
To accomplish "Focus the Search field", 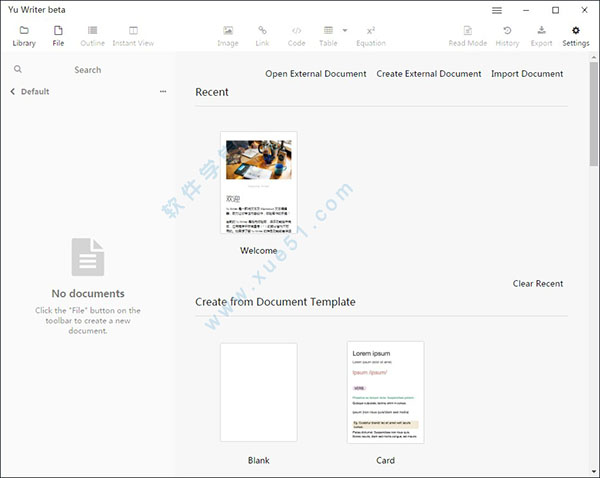I will click(x=88, y=70).
